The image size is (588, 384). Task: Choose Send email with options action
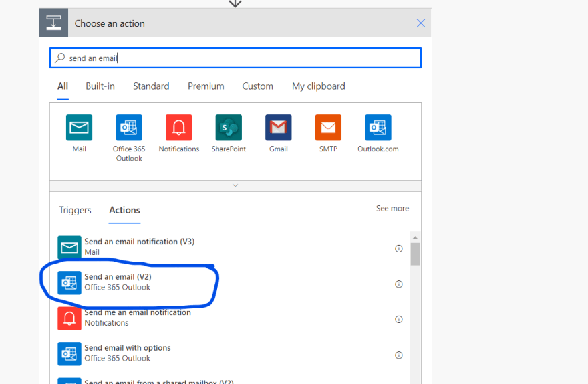(229, 354)
